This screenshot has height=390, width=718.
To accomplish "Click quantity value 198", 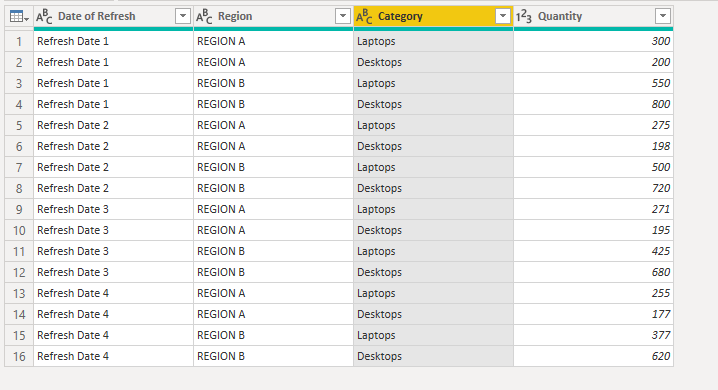I will pyautogui.click(x=661, y=146).
